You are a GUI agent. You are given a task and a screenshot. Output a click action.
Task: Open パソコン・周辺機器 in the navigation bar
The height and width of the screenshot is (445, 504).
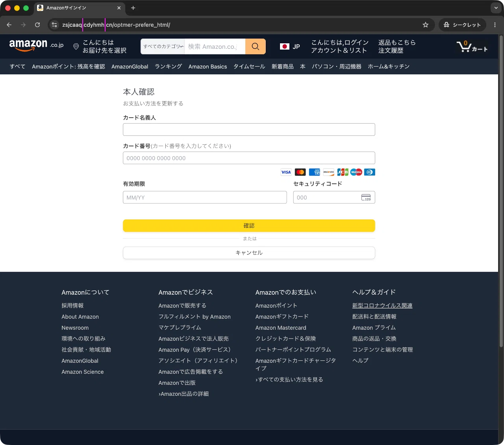click(x=337, y=66)
